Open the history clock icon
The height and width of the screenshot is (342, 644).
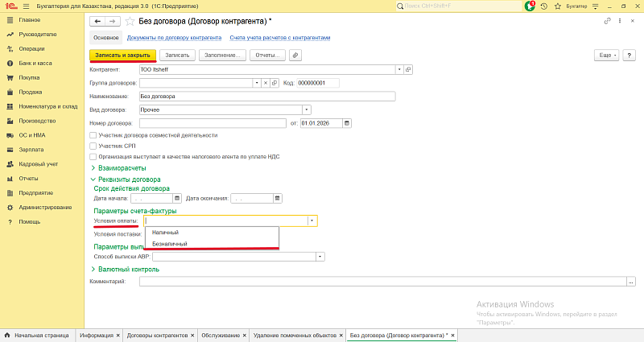pyautogui.click(x=544, y=6)
